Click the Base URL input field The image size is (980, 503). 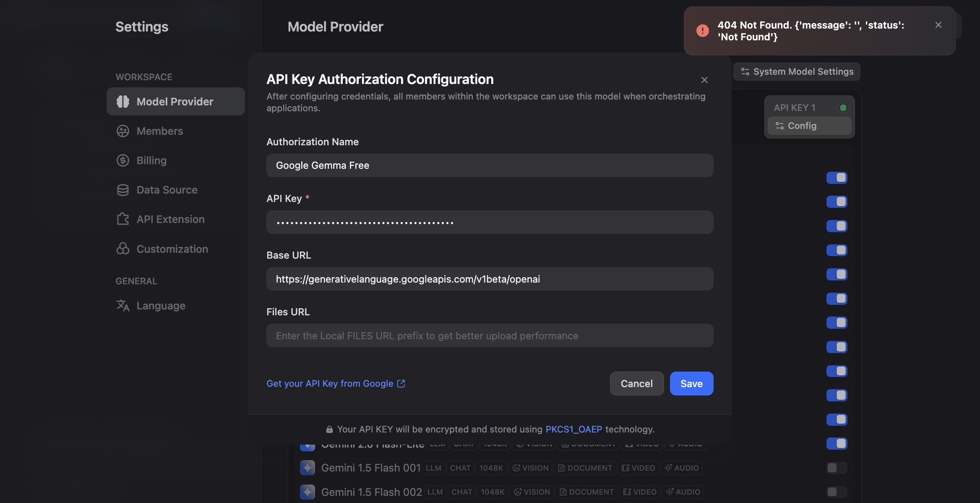[490, 279]
